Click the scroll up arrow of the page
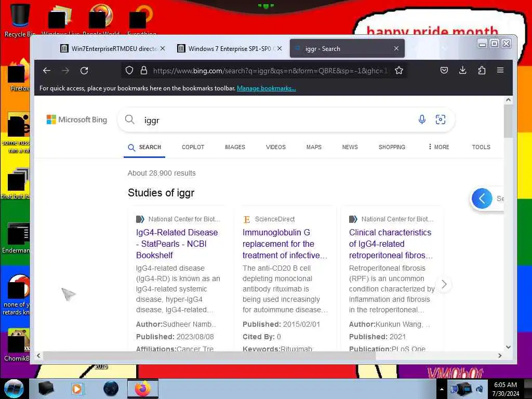The image size is (532, 399). [508, 100]
